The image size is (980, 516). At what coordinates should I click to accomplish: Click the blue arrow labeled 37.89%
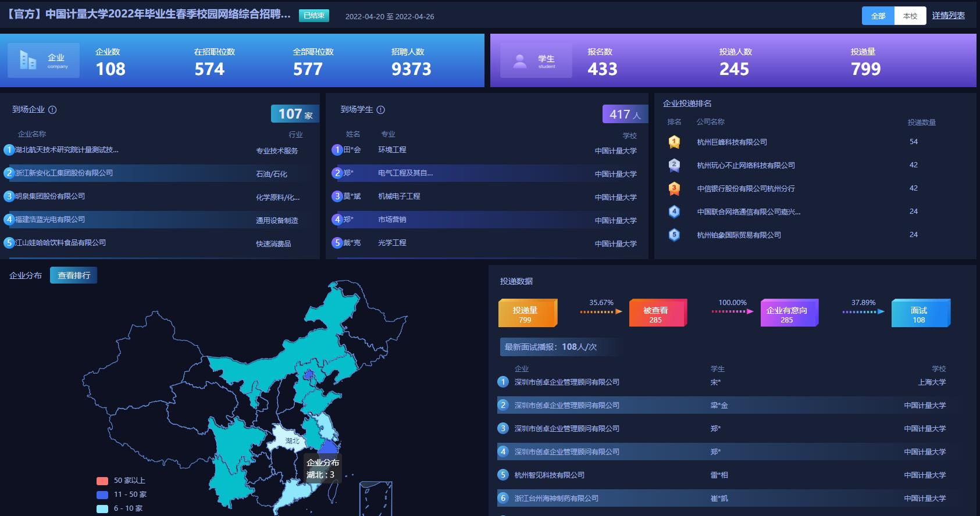click(x=864, y=311)
